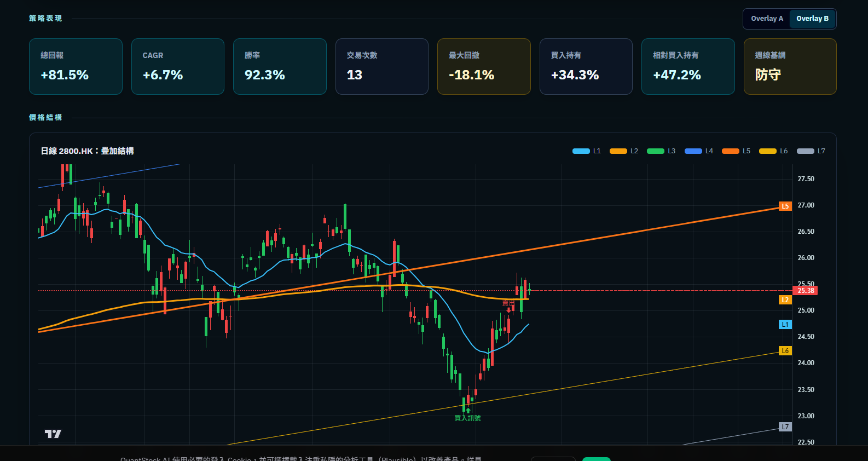
Task: Click the 24.00 price axis value
Action: click(806, 363)
